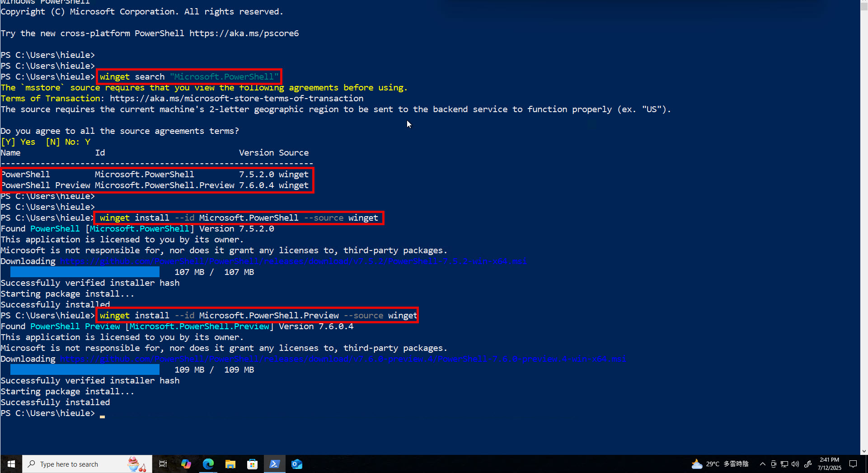This screenshot has width=868, height=473.
Task: Expand hidden system tray icons
Action: pyautogui.click(x=763, y=464)
